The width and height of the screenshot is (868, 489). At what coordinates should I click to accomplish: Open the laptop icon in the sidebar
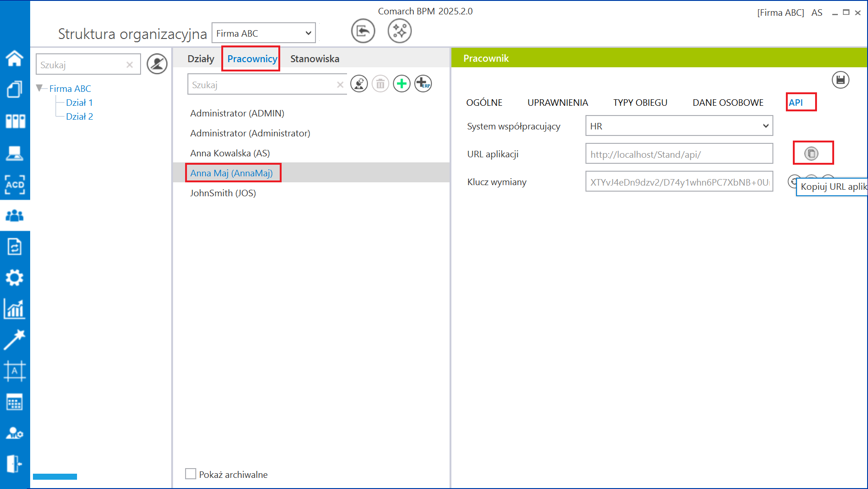[14, 153]
